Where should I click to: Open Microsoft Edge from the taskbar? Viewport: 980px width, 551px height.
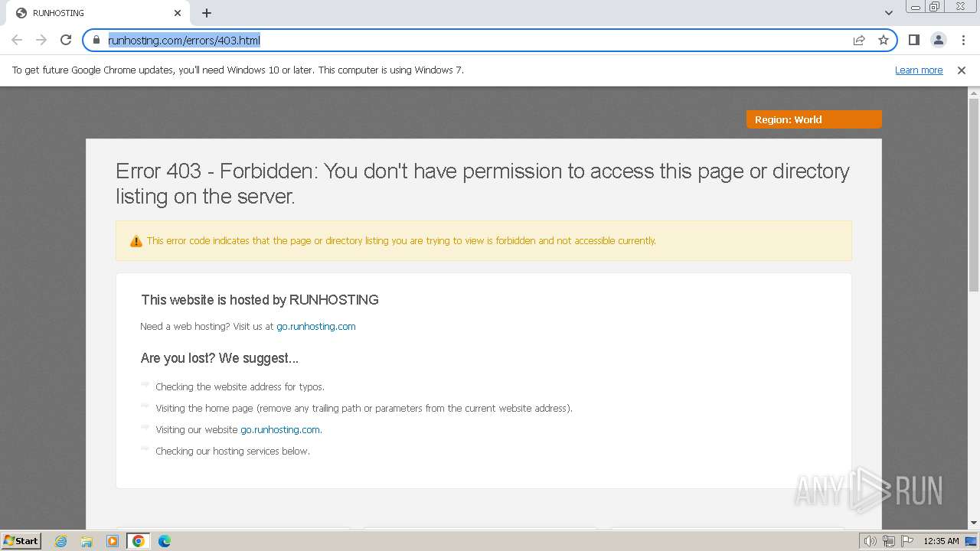click(165, 541)
